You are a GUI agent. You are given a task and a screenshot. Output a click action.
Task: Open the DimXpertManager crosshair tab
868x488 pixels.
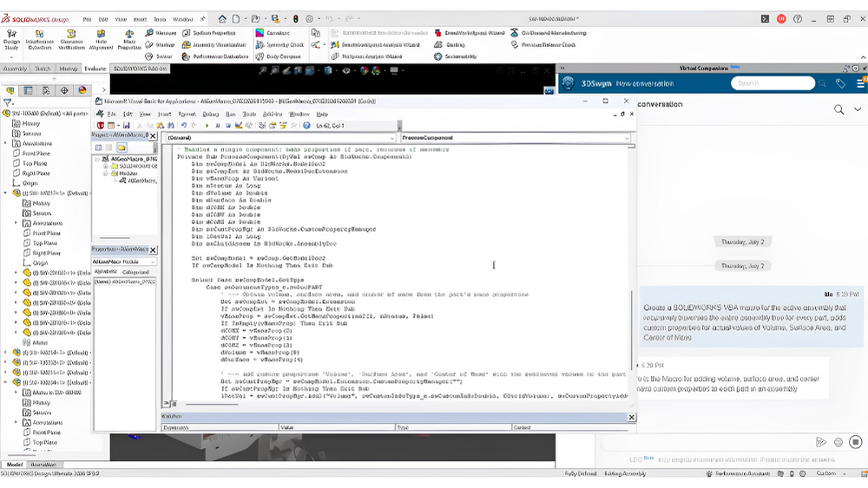tap(64, 90)
